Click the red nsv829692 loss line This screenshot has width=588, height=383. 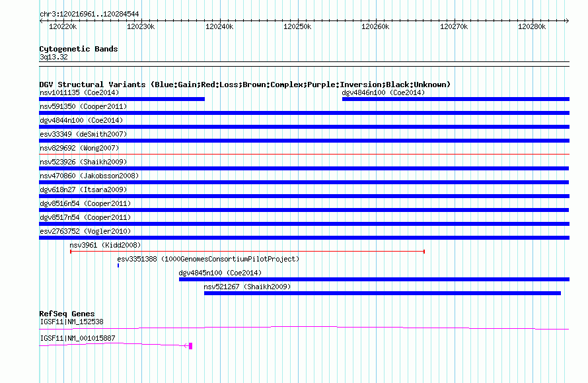(304, 154)
